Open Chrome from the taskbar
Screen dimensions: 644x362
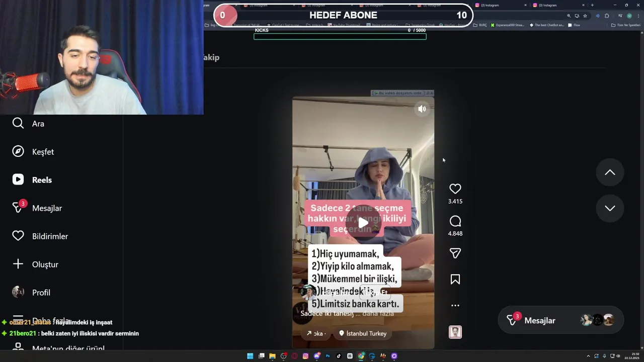coord(361,356)
